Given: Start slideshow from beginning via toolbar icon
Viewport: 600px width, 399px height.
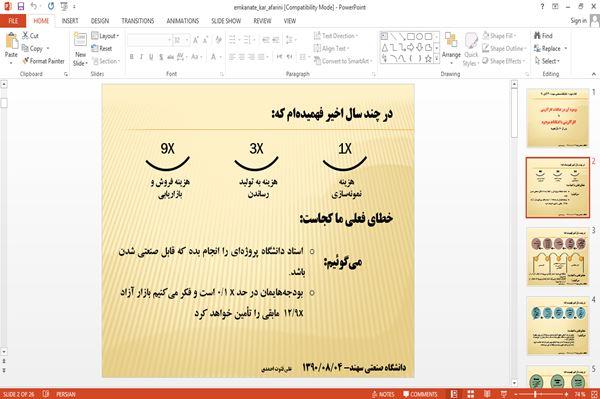Looking at the screenshot, I should 64,7.
